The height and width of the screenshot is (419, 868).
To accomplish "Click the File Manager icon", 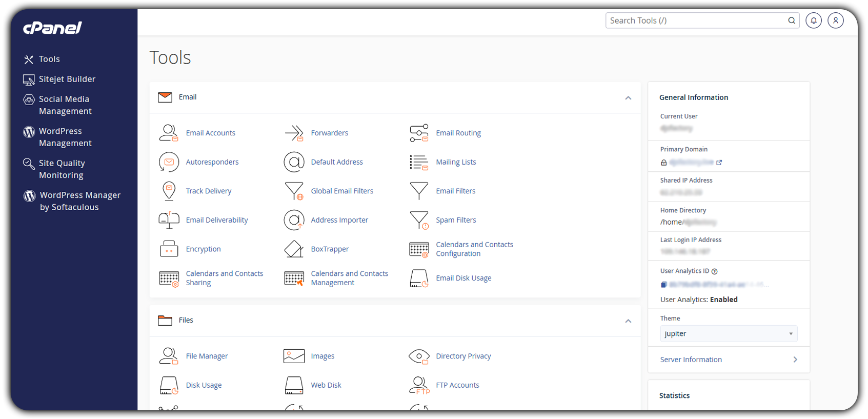I will point(169,356).
